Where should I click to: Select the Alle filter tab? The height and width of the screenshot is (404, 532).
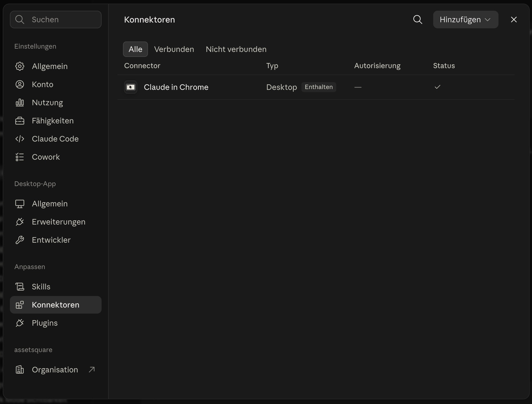(135, 49)
